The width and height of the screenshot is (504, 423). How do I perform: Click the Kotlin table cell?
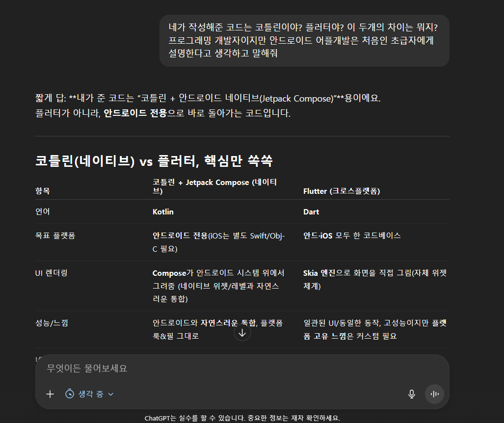(x=163, y=212)
